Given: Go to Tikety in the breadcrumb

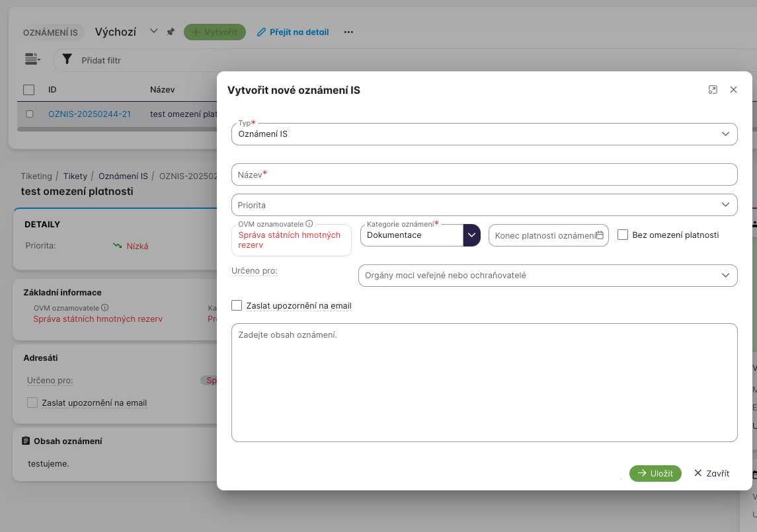Looking at the screenshot, I should click(75, 176).
